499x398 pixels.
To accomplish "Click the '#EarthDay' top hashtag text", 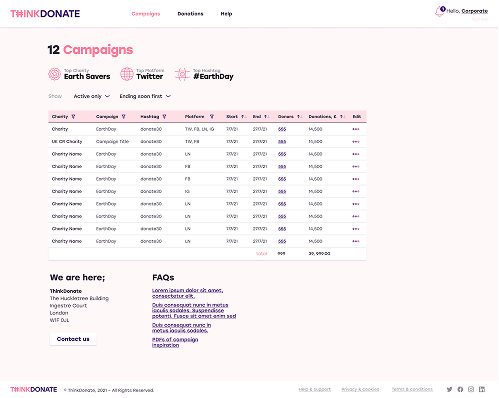I will 213,77.
